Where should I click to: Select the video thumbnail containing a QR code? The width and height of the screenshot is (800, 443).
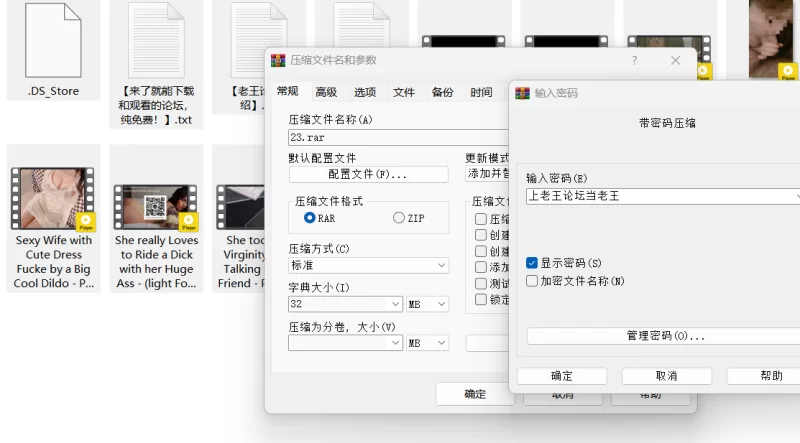tap(155, 206)
